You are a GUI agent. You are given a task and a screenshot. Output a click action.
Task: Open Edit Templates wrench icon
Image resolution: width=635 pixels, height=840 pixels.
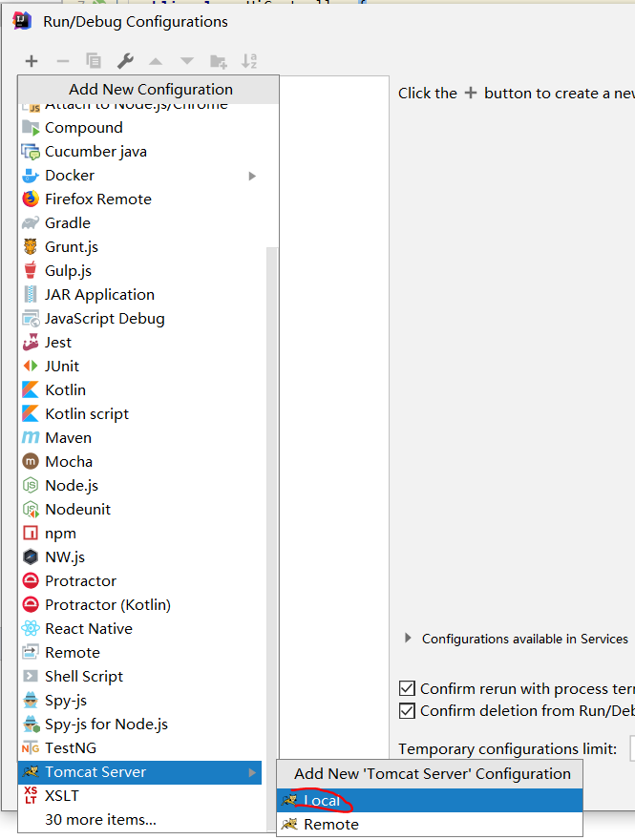pyautogui.click(x=125, y=61)
